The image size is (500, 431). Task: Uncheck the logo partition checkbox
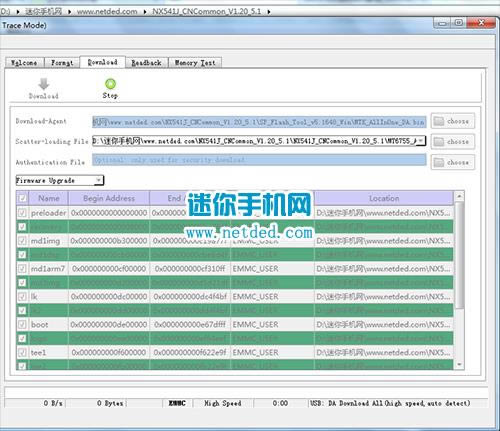22,338
